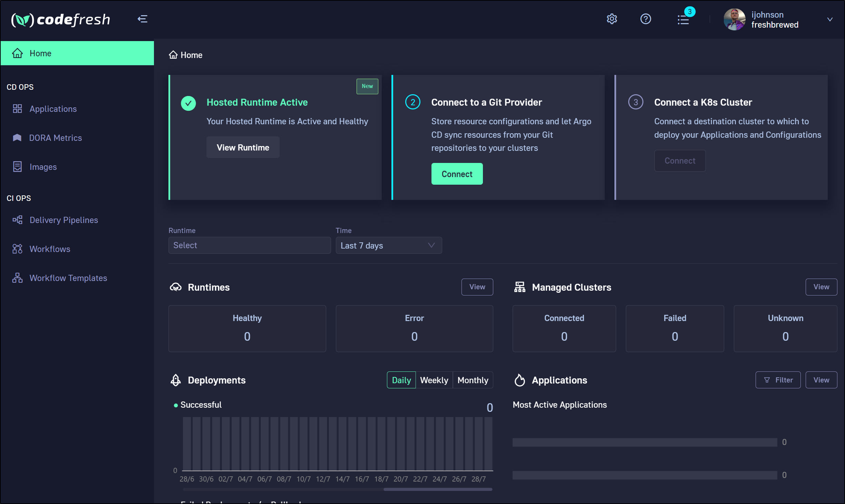Image resolution: width=845 pixels, height=504 pixels.
Task: Open the help question-mark icon
Action: point(645,19)
